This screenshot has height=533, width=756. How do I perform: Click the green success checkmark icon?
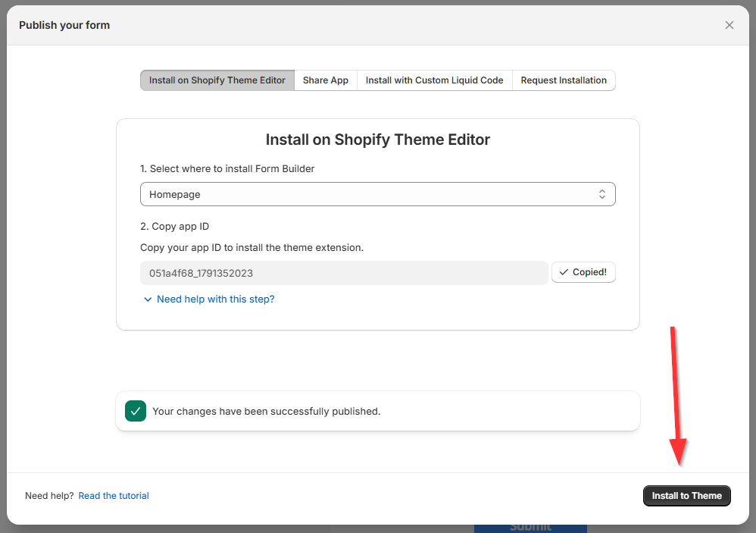tap(136, 411)
